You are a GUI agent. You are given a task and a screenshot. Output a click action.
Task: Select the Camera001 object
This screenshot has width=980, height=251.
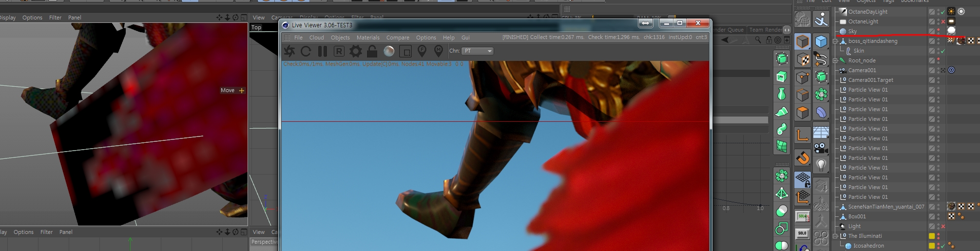pyautogui.click(x=862, y=70)
